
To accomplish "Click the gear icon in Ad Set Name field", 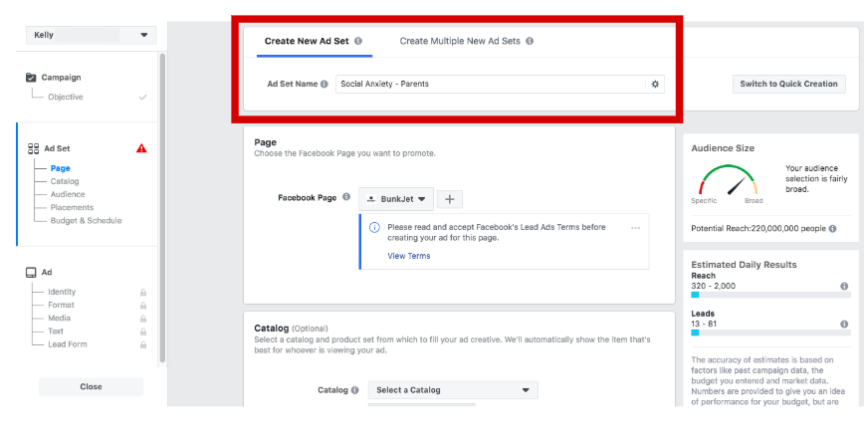I will click(655, 85).
